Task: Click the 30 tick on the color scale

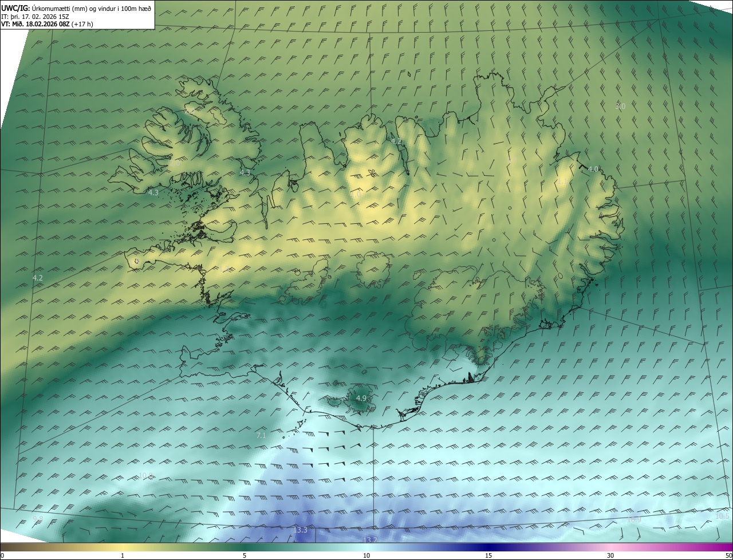Action: tap(610, 555)
